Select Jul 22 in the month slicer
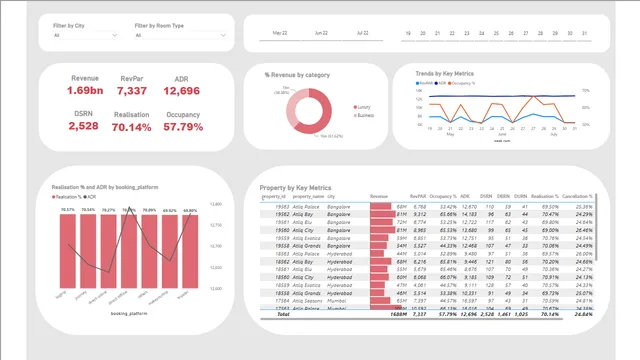Screen dimensions: 640x360 (x=362, y=33)
